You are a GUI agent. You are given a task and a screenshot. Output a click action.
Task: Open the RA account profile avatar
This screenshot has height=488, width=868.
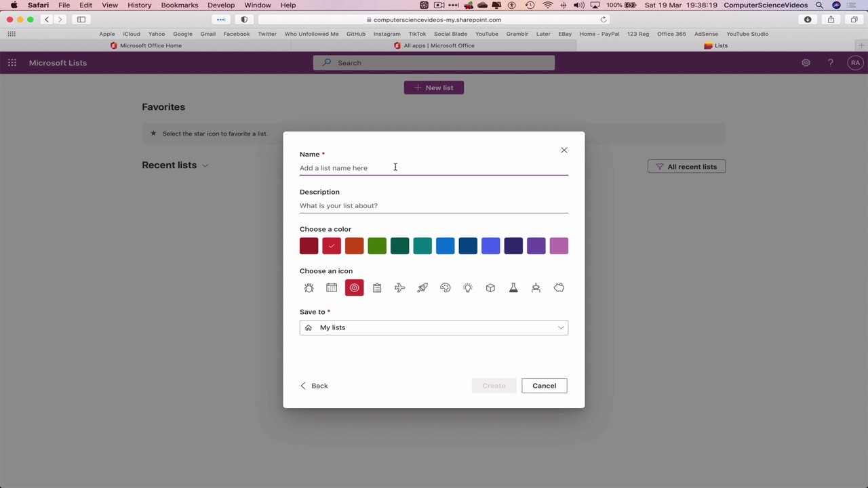tap(855, 63)
